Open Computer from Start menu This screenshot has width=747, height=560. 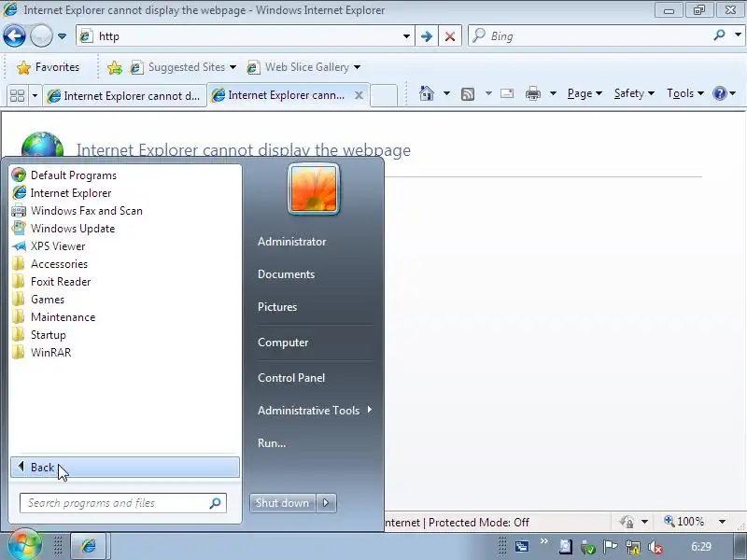click(283, 343)
